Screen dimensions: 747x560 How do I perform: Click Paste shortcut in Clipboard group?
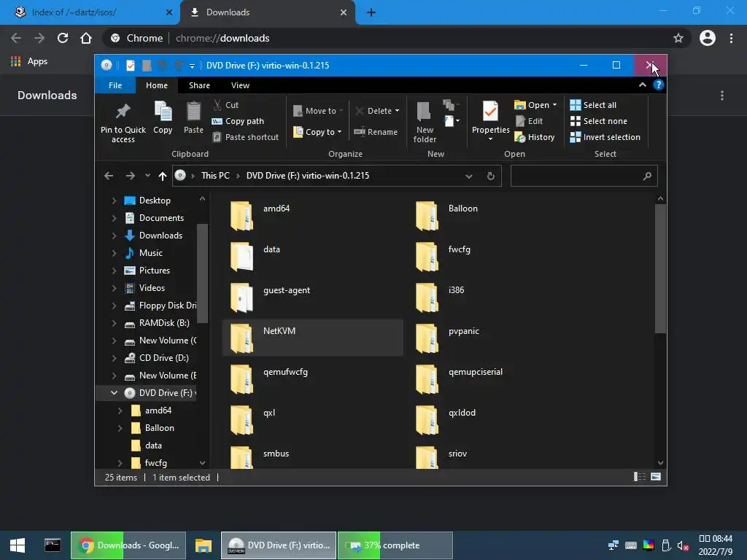pos(245,137)
